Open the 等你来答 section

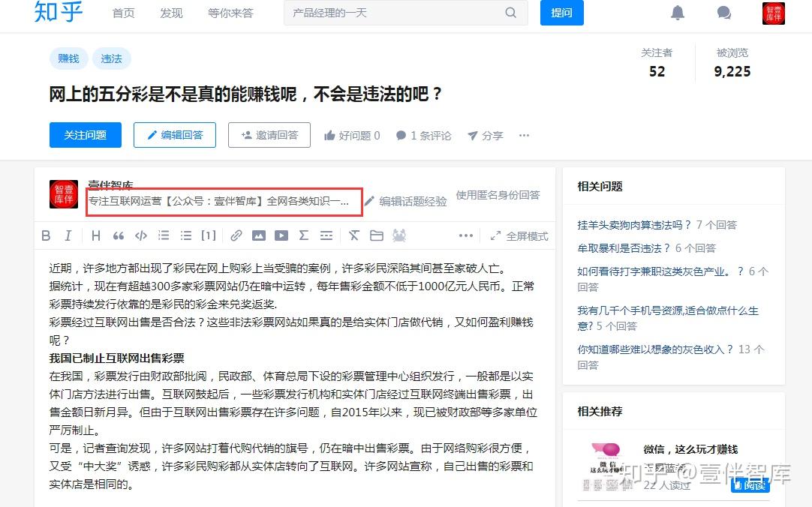click(230, 13)
